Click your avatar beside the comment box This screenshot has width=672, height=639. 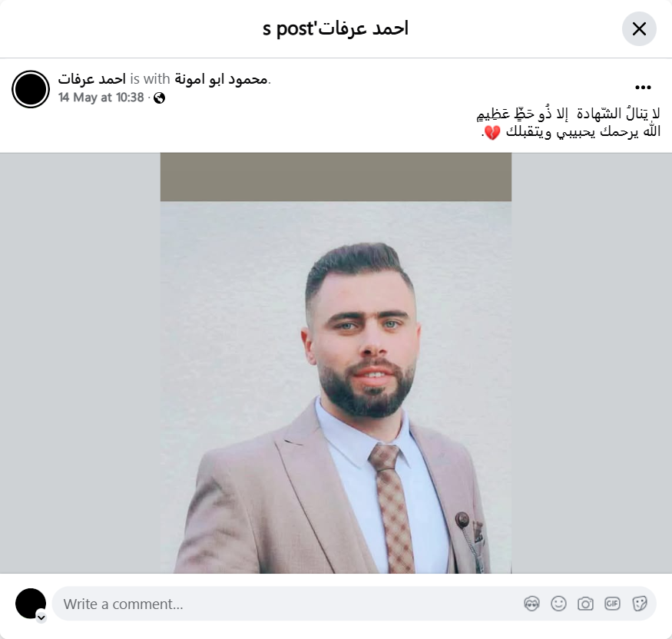pyautogui.click(x=31, y=604)
